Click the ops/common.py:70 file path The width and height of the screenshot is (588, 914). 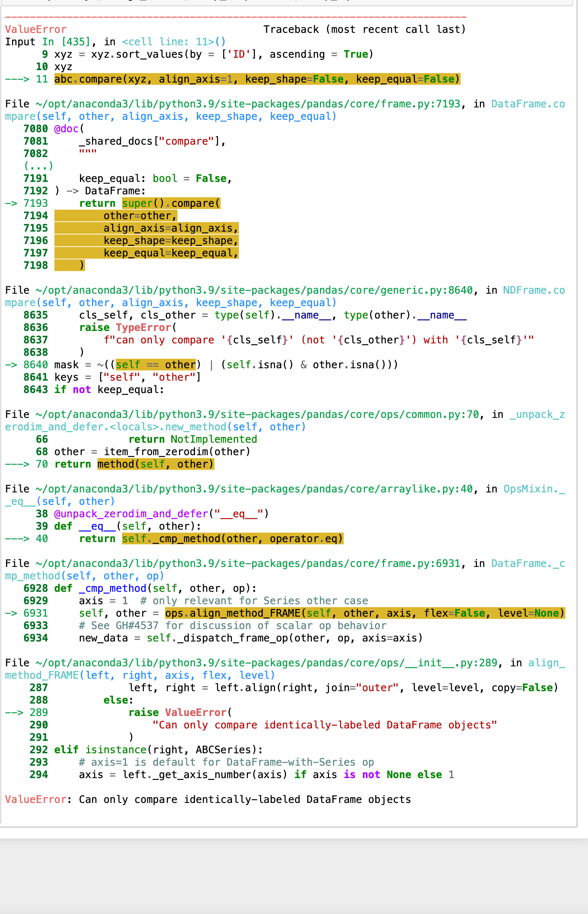click(257, 414)
